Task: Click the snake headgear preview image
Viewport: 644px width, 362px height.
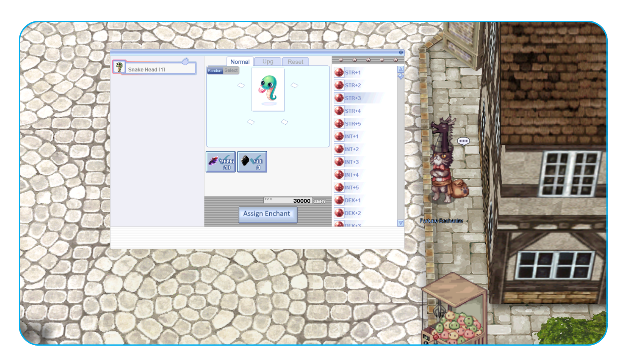Action: coord(268,89)
